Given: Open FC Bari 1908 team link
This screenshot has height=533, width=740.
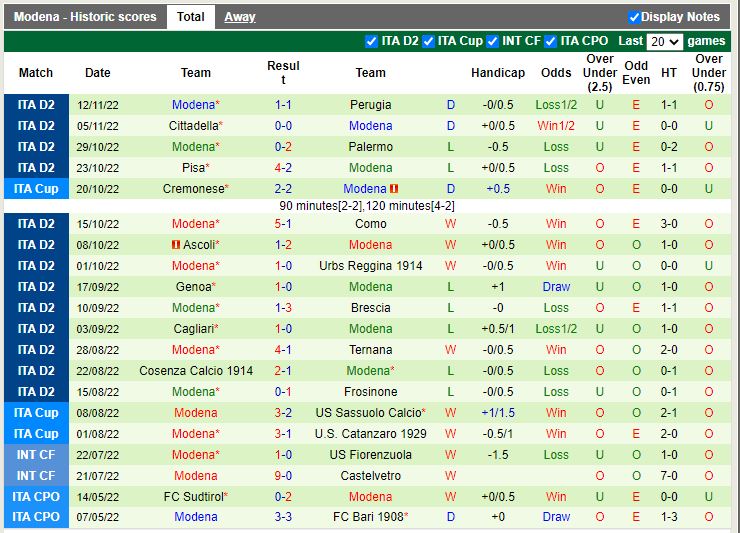Looking at the screenshot, I should (368, 517).
